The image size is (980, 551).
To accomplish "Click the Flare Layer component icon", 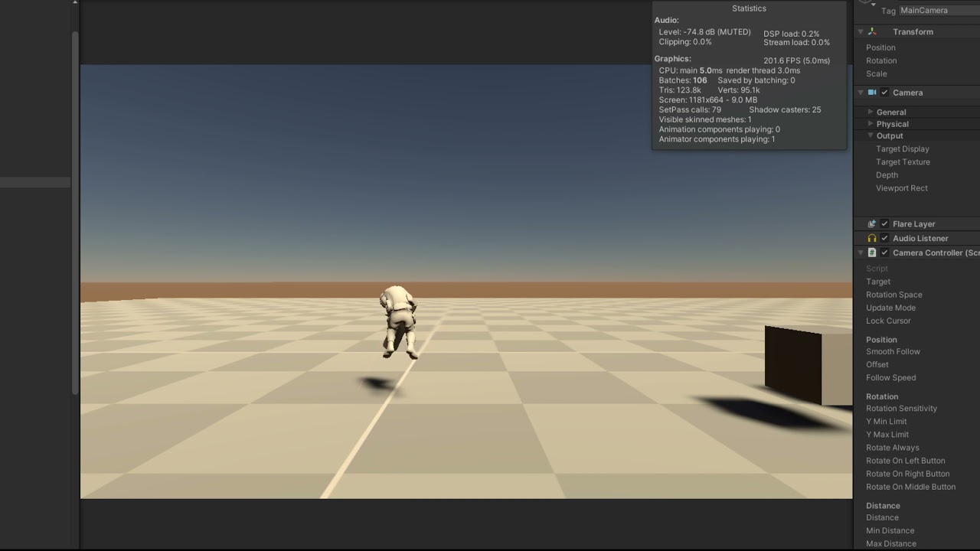I will [x=872, y=224].
